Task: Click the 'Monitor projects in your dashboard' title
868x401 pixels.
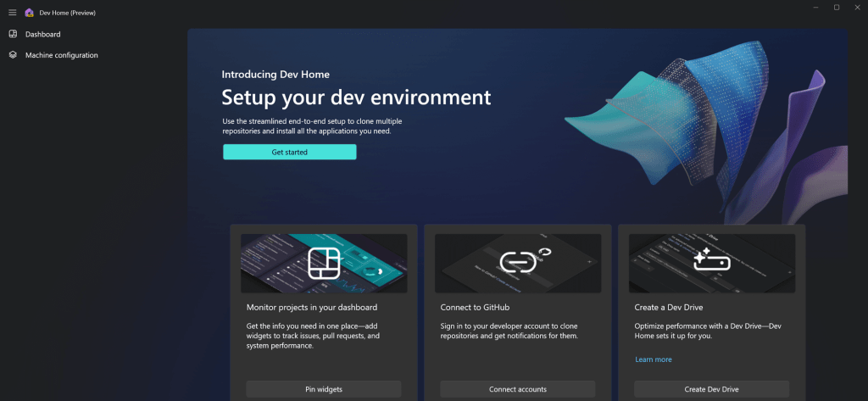Action: point(311,307)
